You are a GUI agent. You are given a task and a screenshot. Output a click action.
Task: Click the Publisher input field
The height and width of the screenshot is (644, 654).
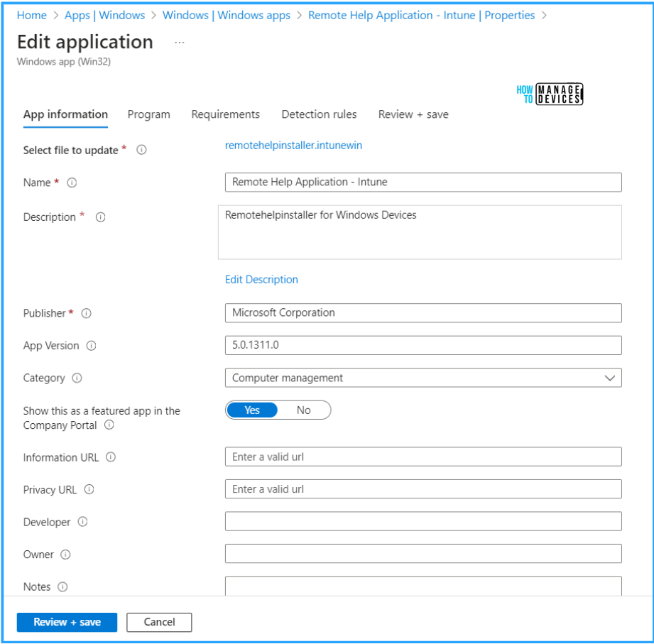(x=423, y=313)
